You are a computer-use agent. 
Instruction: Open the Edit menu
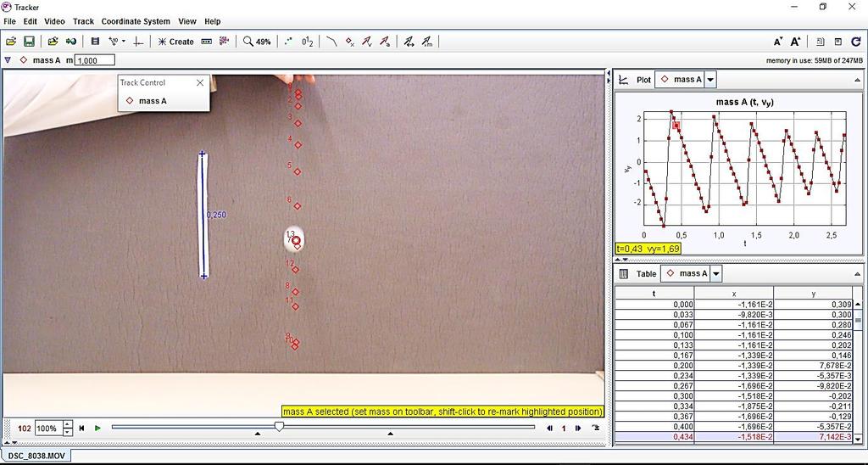pos(30,21)
